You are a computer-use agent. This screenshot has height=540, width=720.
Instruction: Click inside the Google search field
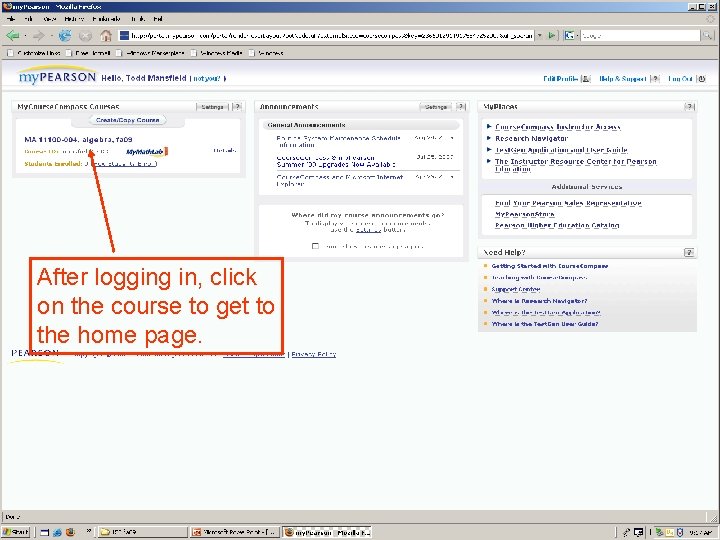[640, 35]
